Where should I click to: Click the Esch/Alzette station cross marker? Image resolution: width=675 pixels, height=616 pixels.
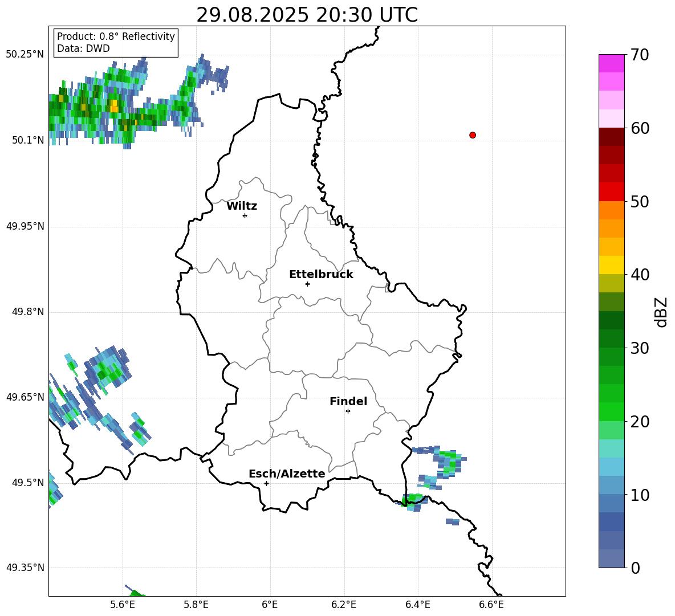[x=266, y=483]
